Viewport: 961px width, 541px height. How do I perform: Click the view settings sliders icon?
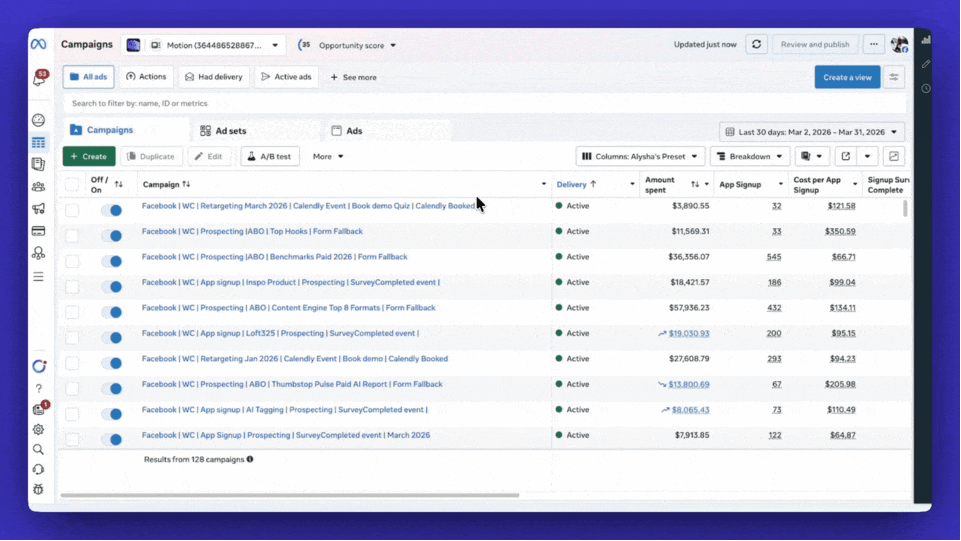tap(894, 77)
